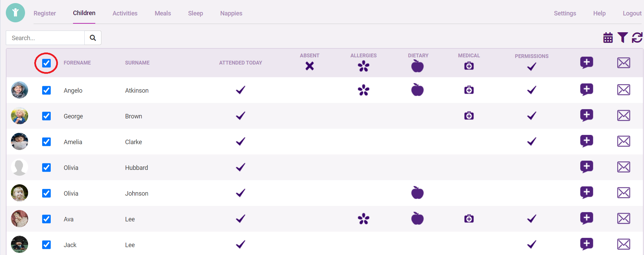Deselect Olivia Hubbard's row checkbox

tap(46, 167)
